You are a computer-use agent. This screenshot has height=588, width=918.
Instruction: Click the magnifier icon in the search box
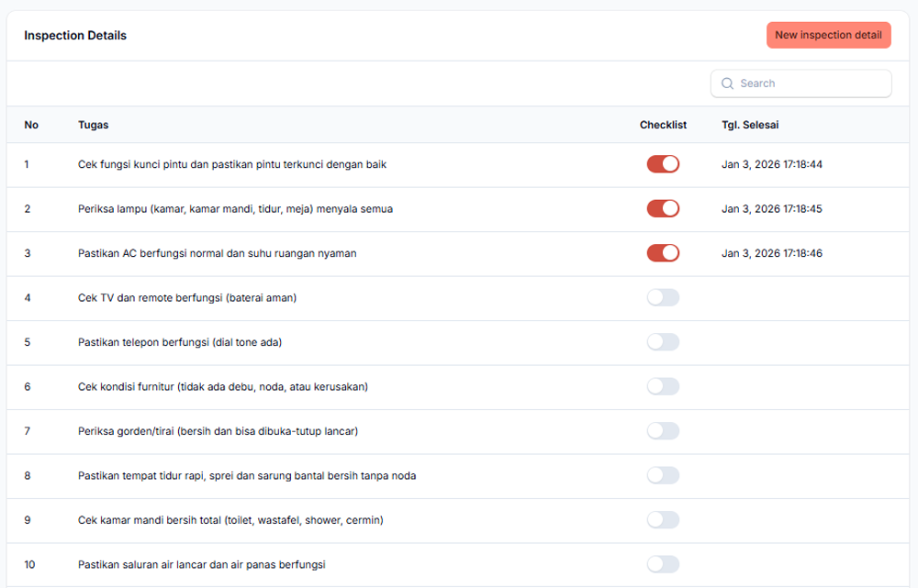click(x=727, y=83)
